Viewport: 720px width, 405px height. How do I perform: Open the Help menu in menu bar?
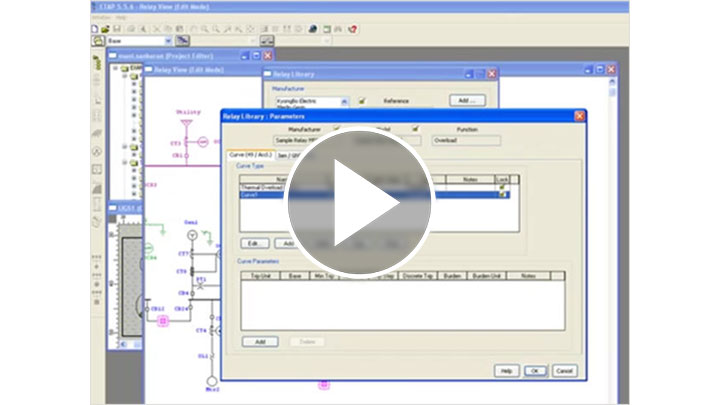pyautogui.click(x=121, y=17)
